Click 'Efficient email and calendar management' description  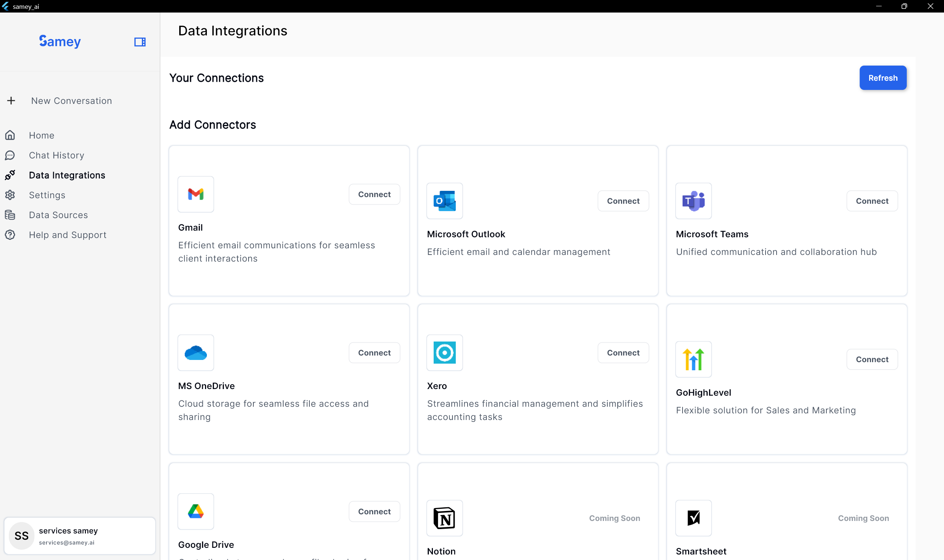pyautogui.click(x=518, y=252)
